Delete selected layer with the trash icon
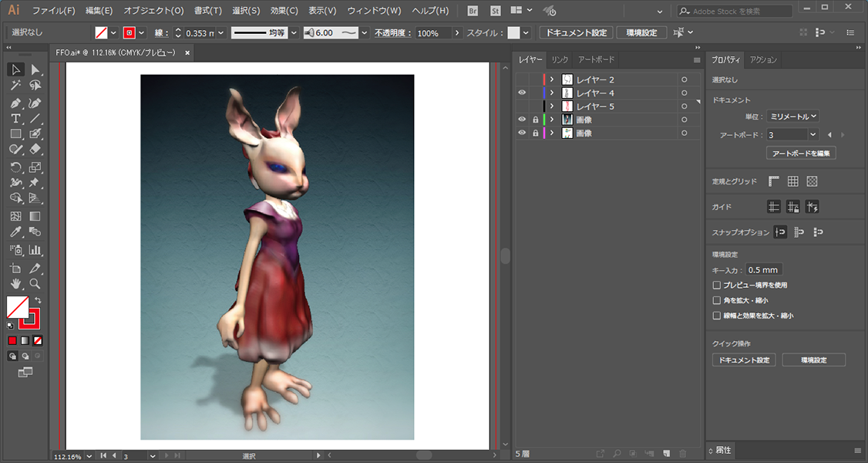This screenshot has height=463, width=868. tap(682, 454)
